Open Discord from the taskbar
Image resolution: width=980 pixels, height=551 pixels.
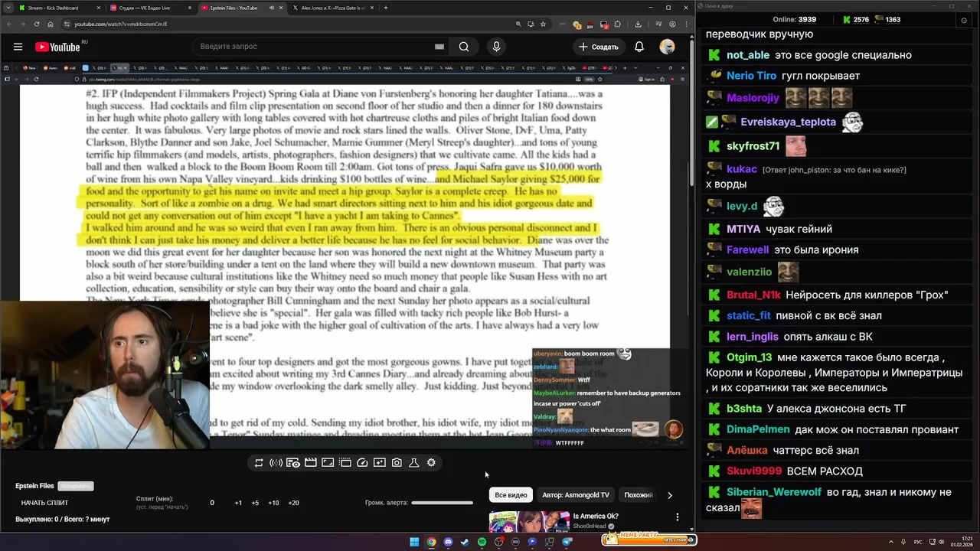click(x=448, y=542)
